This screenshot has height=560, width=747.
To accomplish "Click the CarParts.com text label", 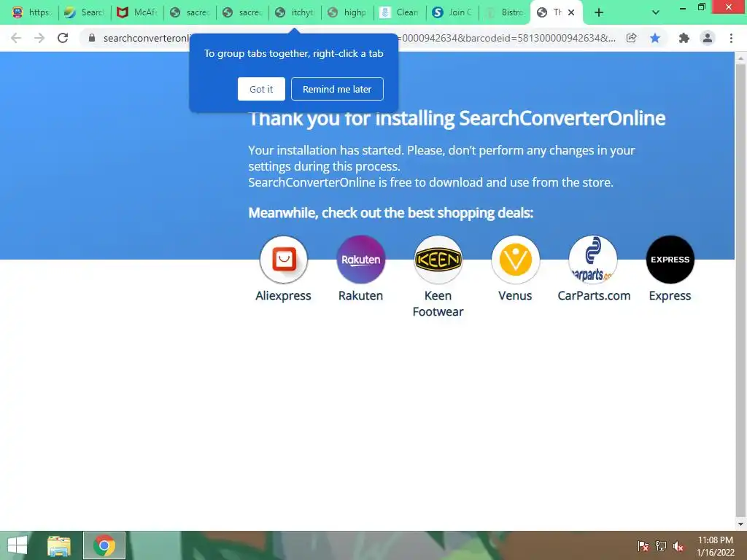I will pyautogui.click(x=594, y=296).
